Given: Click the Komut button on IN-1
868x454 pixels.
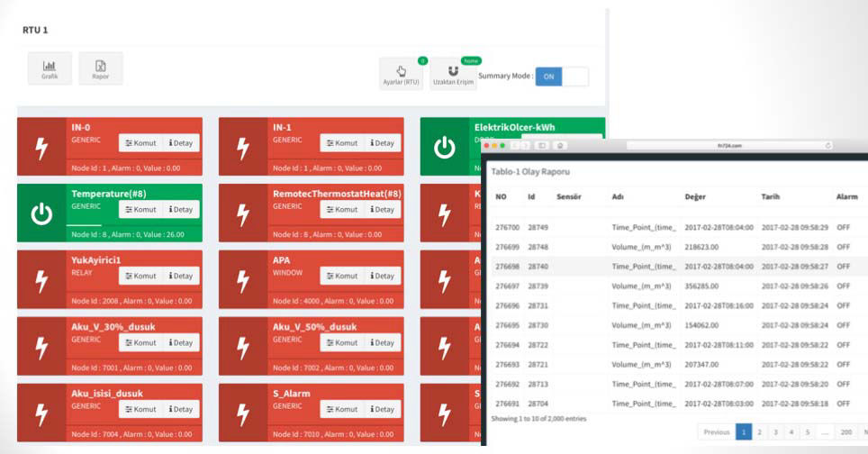Looking at the screenshot, I should pos(342,143).
